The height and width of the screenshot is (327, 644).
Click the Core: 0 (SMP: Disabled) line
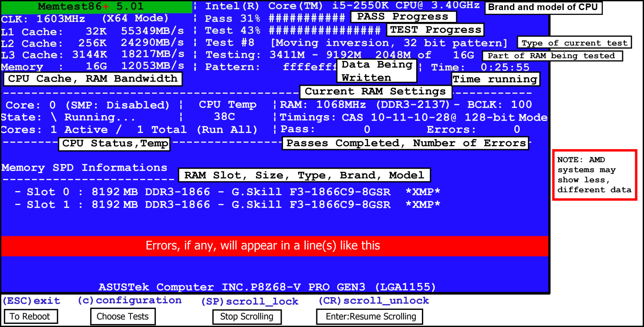[88, 105]
